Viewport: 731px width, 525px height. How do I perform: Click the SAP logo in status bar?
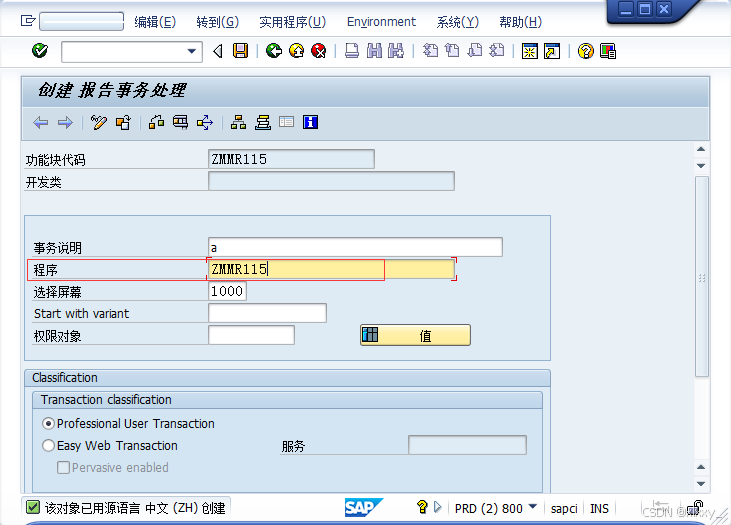pos(364,507)
